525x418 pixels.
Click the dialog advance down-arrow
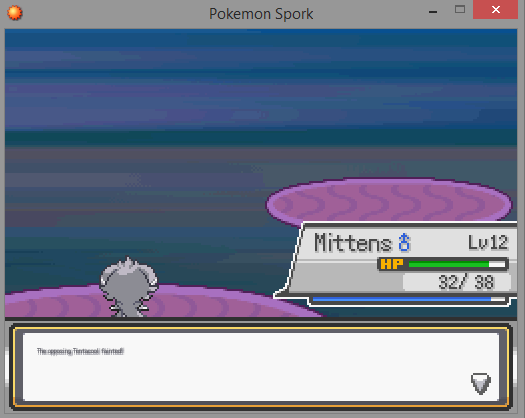click(481, 384)
